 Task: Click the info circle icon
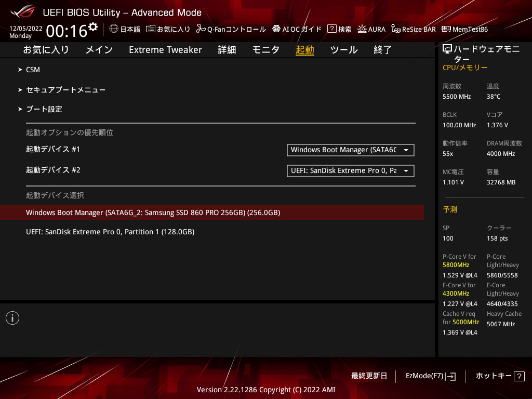point(12,318)
